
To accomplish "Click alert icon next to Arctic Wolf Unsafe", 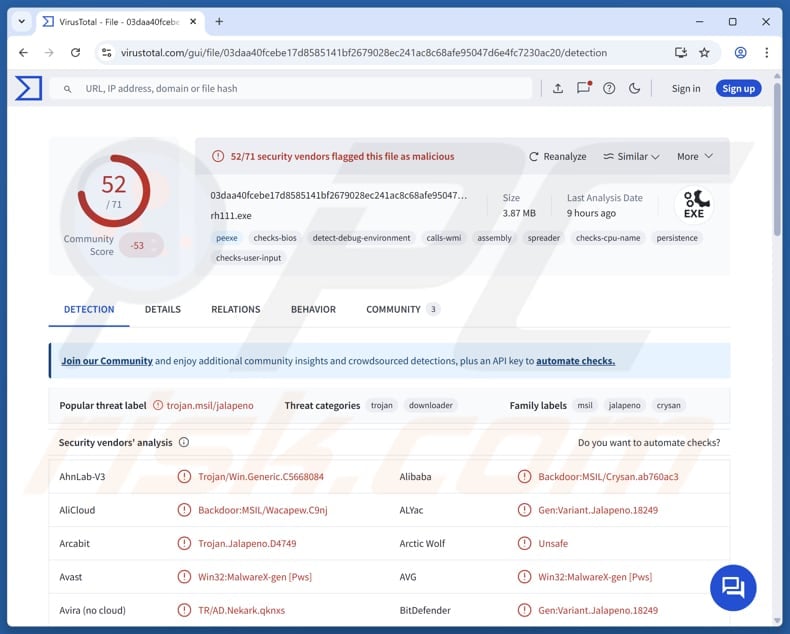I will (x=524, y=543).
